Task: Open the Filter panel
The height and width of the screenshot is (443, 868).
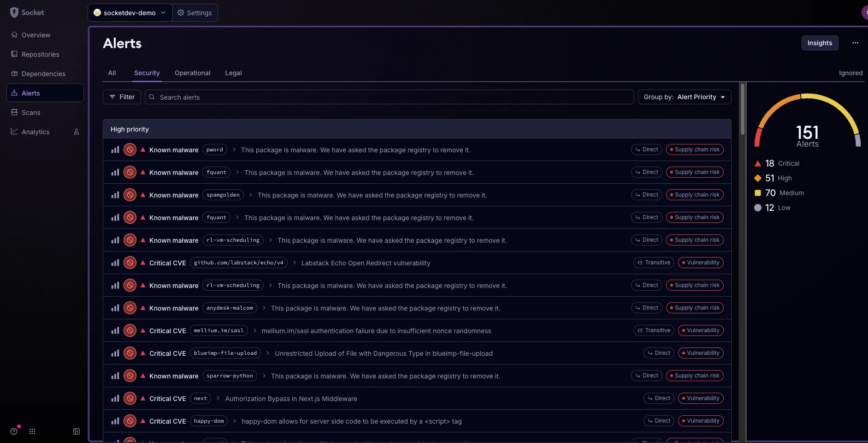Action: pyautogui.click(x=121, y=97)
